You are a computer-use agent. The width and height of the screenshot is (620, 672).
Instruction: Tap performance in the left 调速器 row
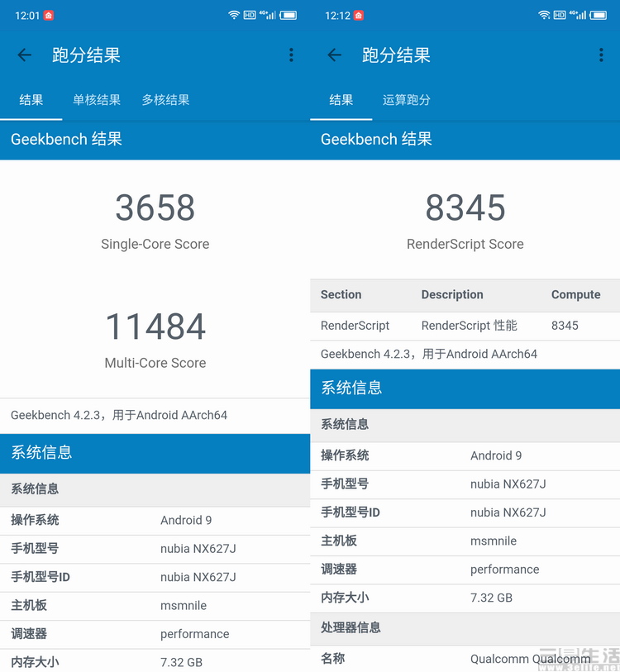coord(194,634)
